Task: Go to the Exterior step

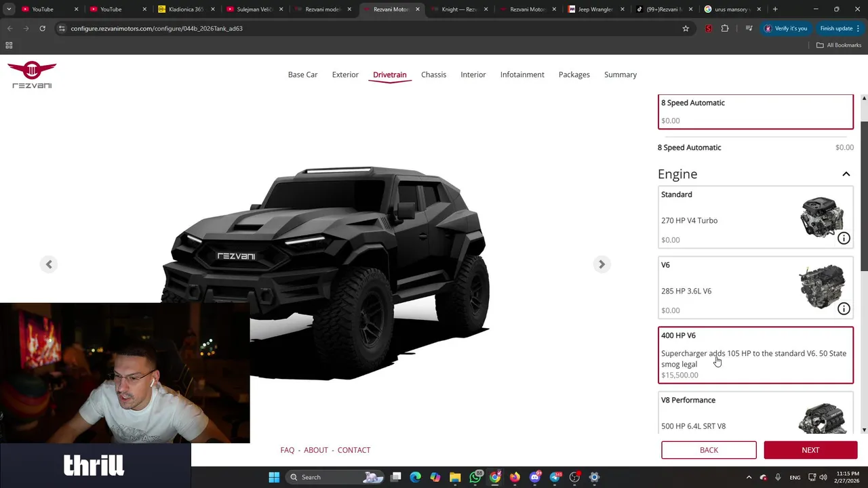Action: (345, 75)
